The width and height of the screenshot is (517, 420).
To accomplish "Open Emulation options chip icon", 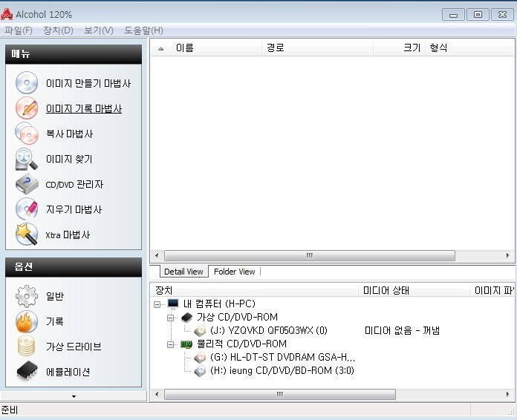I will 27,371.
